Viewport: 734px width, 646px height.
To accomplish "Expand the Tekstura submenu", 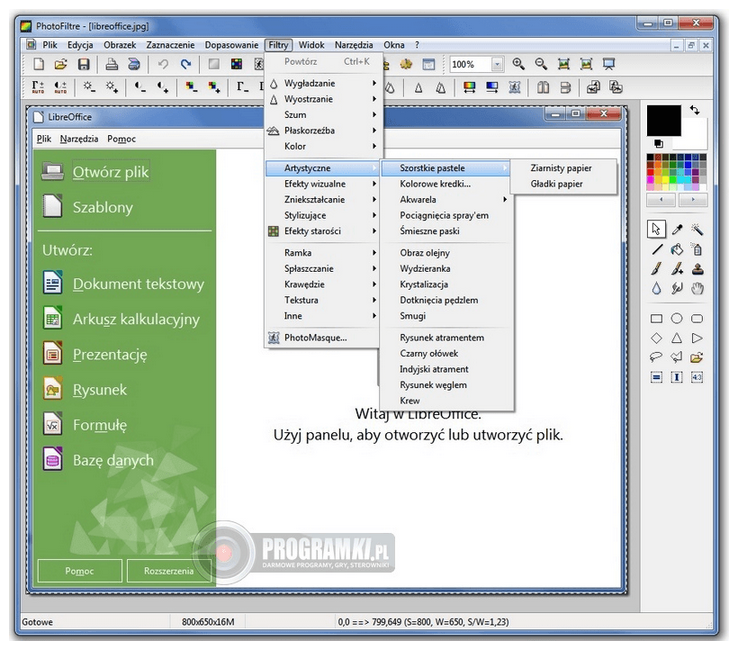I will [x=323, y=300].
